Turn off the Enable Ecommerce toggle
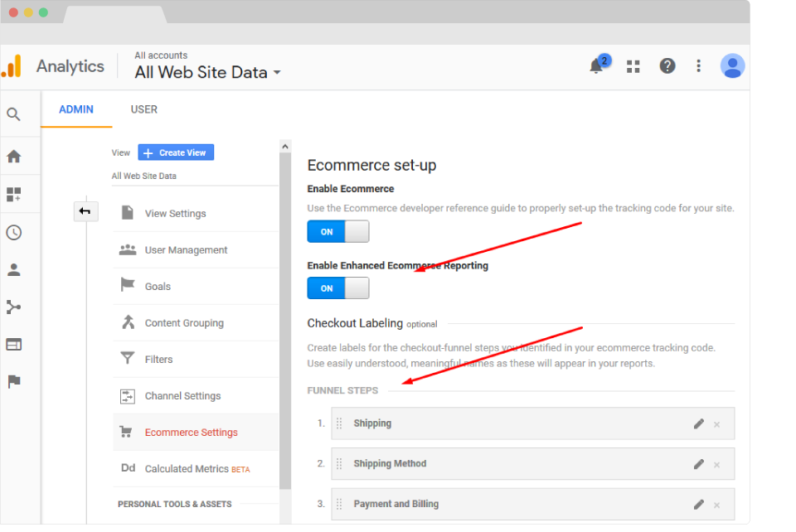This screenshot has width=796, height=532. pos(337,231)
